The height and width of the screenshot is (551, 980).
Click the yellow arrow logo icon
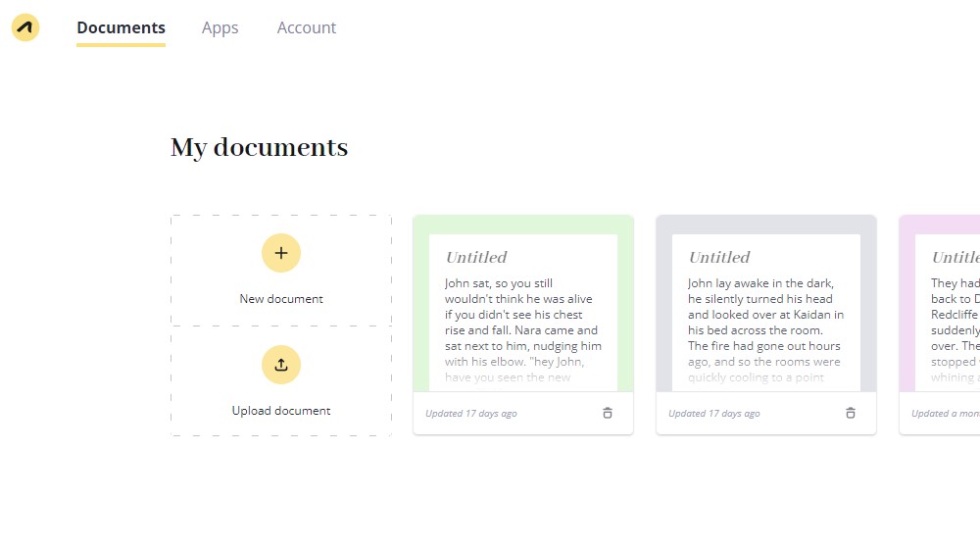(x=25, y=27)
